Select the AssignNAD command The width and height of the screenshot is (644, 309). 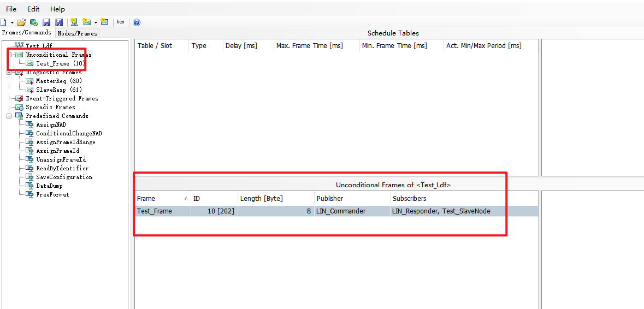tap(51, 124)
